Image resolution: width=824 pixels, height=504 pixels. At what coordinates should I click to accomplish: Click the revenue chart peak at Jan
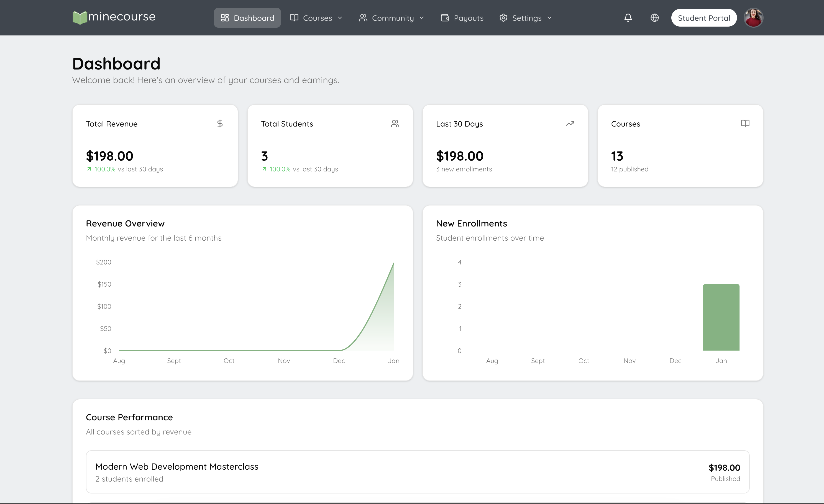click(393, 264)
